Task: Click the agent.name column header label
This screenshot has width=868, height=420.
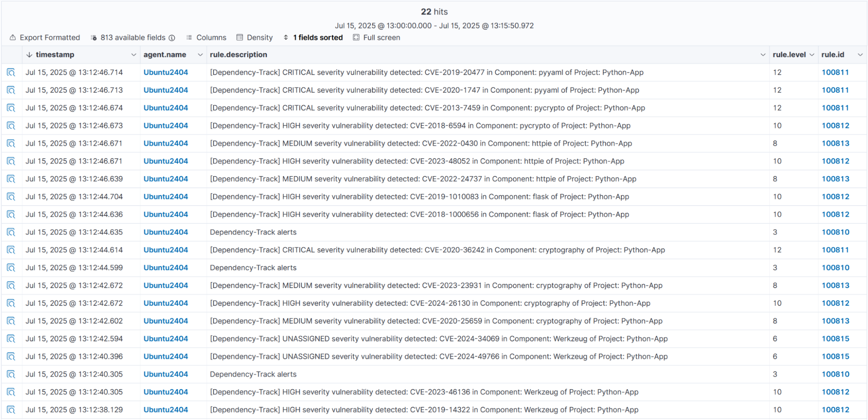Action: coord(165,55)
